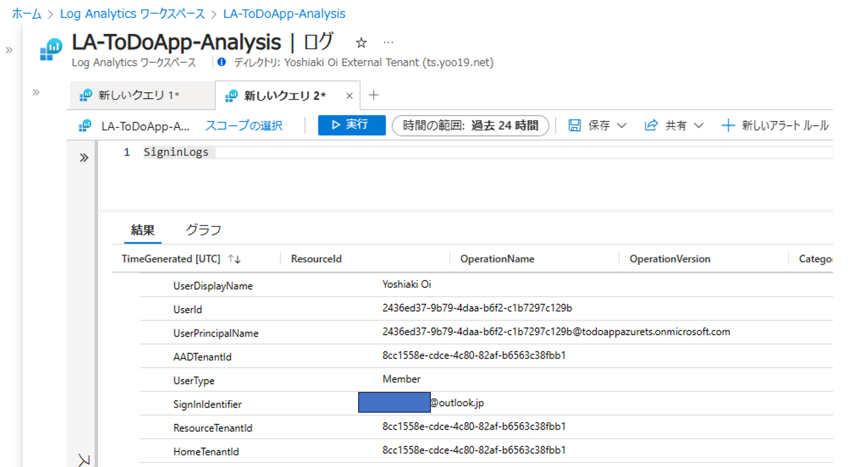Open LA-ToDoApp-Analysis breadcrumb link
The image size is (868, 467).
point(284,14)
